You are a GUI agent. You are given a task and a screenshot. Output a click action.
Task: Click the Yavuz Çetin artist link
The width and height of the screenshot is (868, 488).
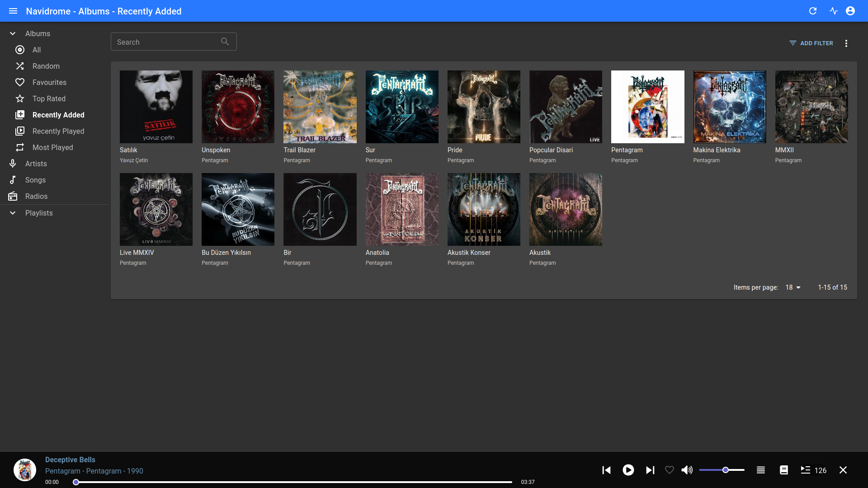(x=134, y=160)
